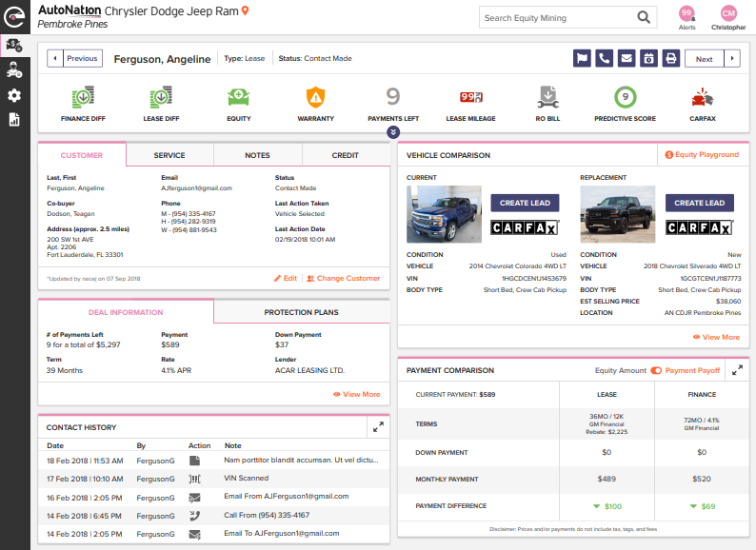Expand the Contact History panel
Screen dimensions: 756x550
coord(378,427)
